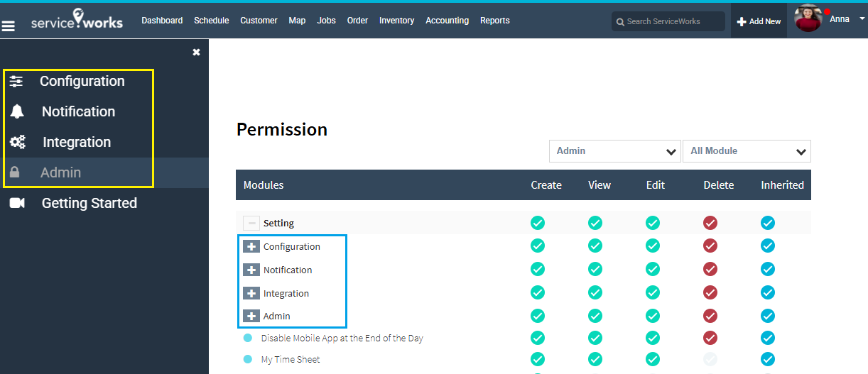The width and height of the screenshot is (868, 374).
Task: Toggle Create permission for Setting row
Action: click(538, 223)
